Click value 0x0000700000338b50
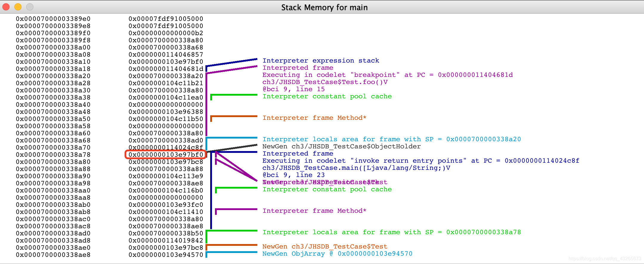 tap(166, 233)
